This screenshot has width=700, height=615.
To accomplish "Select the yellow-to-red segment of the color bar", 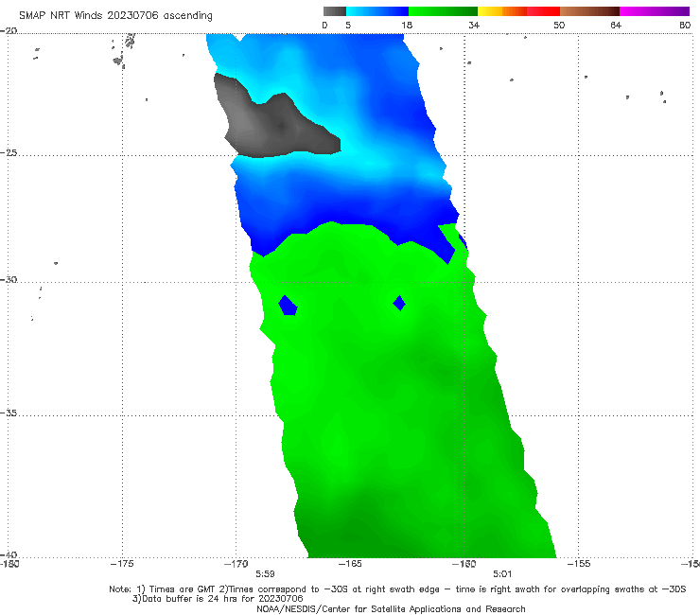I will 518,11.
